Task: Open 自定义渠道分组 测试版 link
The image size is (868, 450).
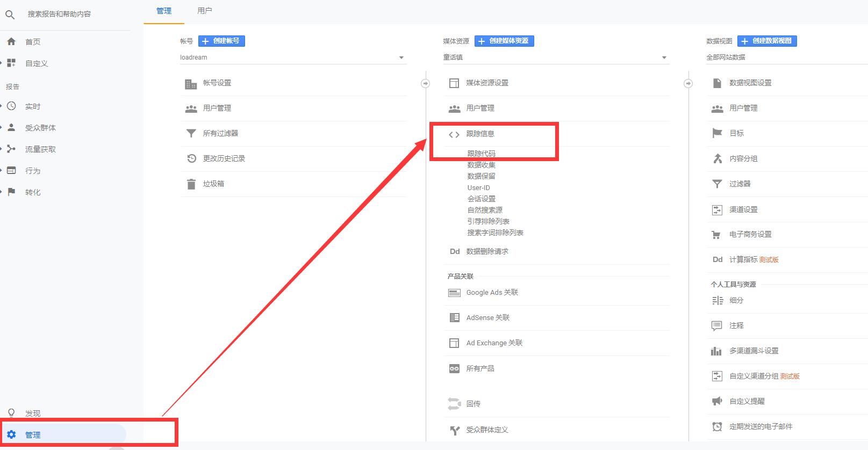Action: [x=764, y=376]
